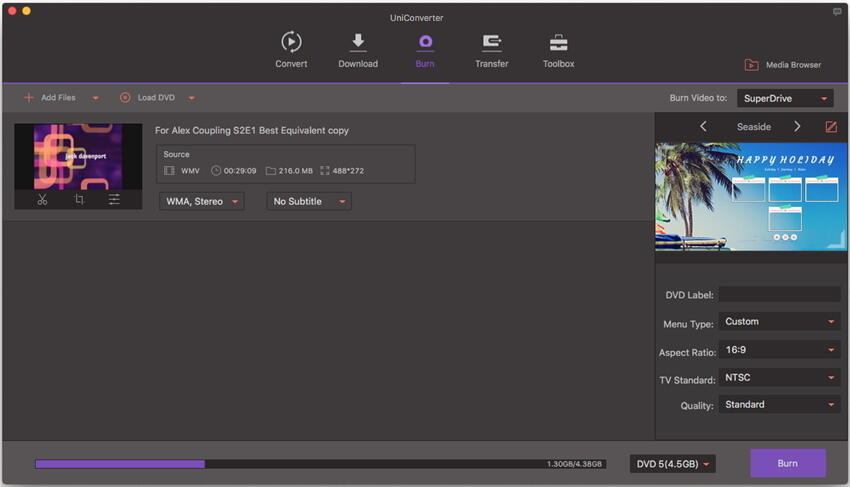The image size is (850, 487).
Task: Open the Burn Video to SuperDrive dropdown
Action: pos(785,98)
